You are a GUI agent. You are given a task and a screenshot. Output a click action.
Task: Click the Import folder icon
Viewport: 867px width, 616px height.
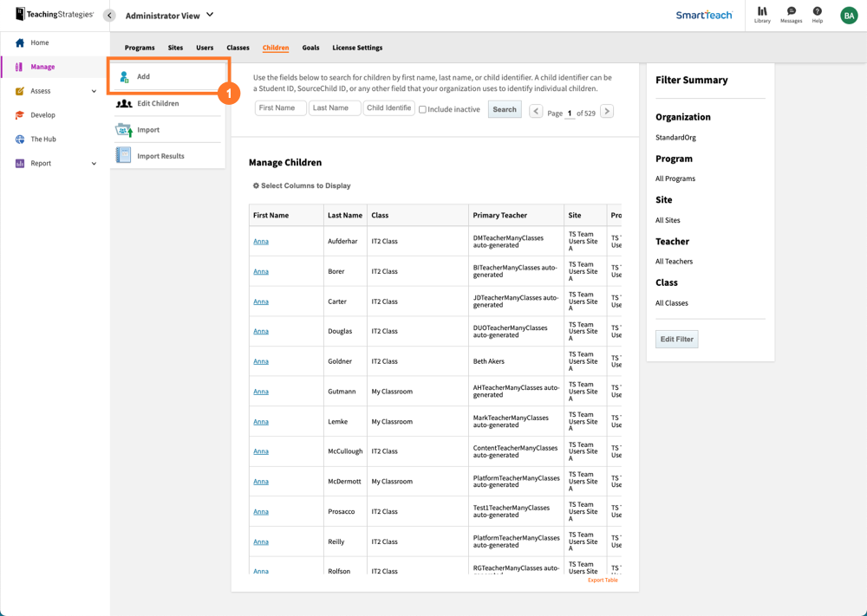click(x=125, y=129)
